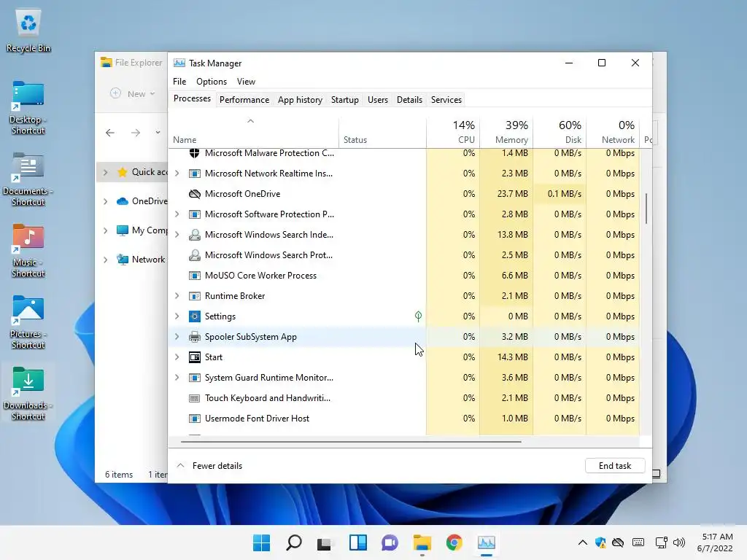Open taskbar Search magnifier
This screenshot has width=747, height=560.
tap(294, 542)
